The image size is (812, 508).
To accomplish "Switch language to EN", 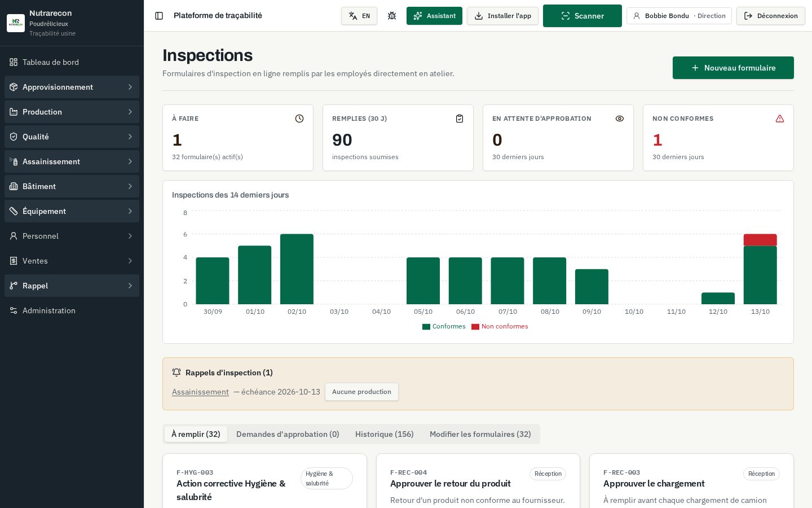I will [359, 16].
